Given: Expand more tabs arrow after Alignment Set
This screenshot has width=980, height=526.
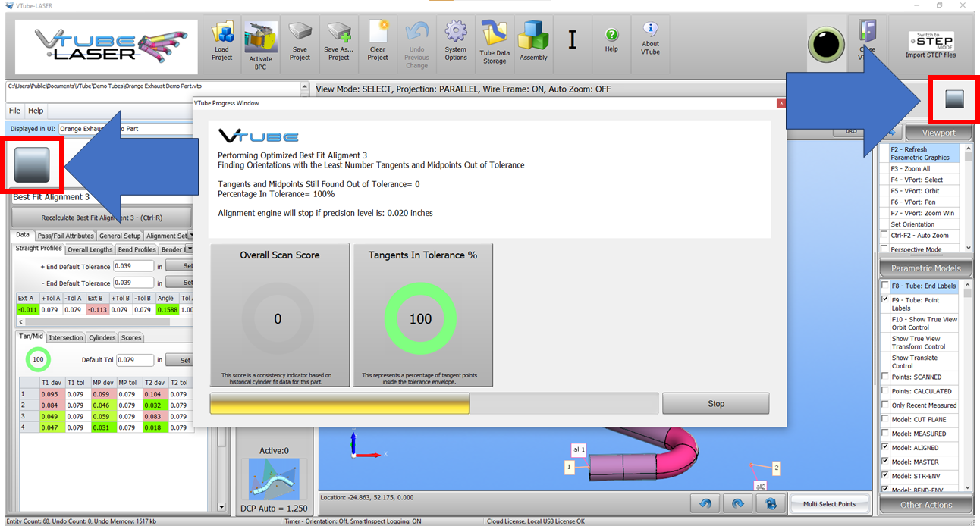Looking at the screenshot, I should tap(190, 236).
